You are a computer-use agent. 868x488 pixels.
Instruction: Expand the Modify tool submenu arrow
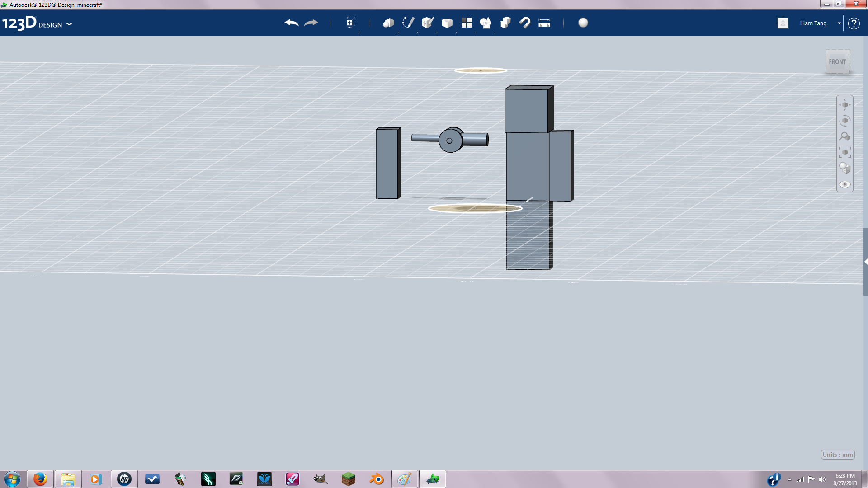pos(456,33)
